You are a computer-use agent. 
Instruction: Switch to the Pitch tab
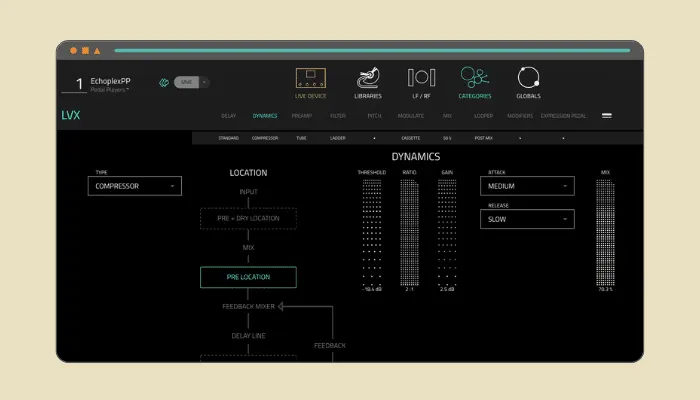coord(374,116)
